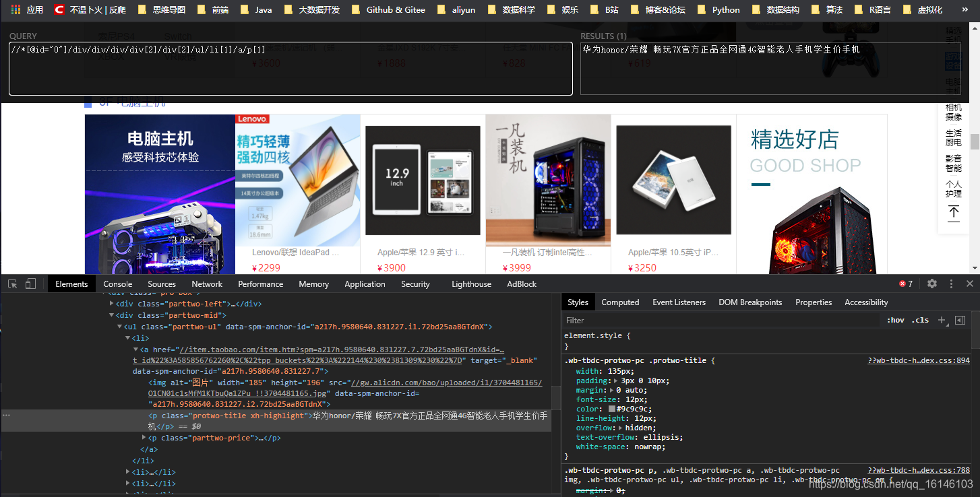The height and width of the screenshot is (497, 980).
Task: Switch to the Performance tab
Action: coord(261,284)
